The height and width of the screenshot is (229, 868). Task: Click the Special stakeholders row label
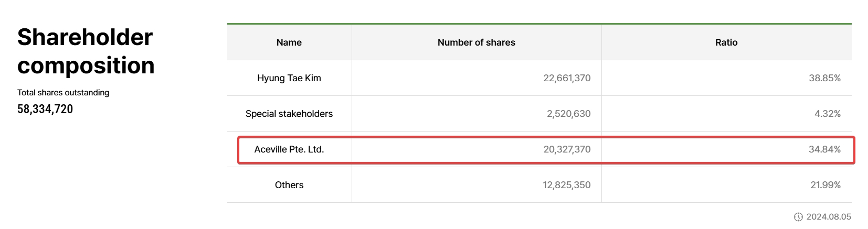click(x=289, y=114)
